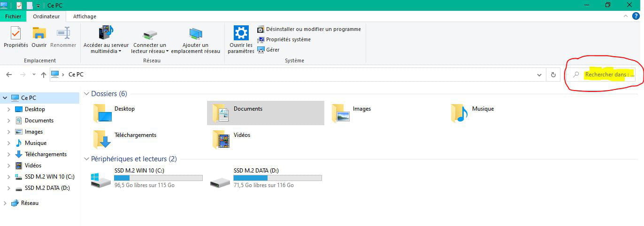Switch to the Affichage ribbon tab

[x=84, y=16]
